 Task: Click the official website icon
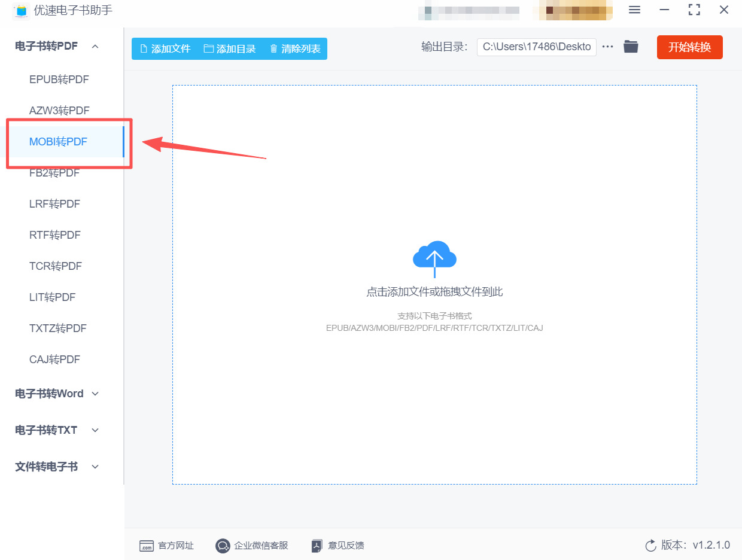[x=147, y=546]
